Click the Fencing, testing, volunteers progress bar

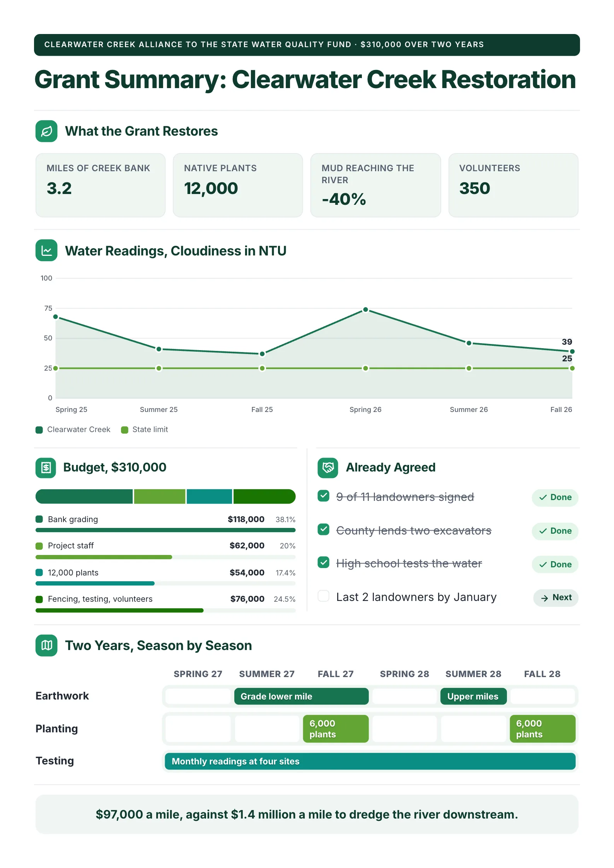(x=165, y=611)
